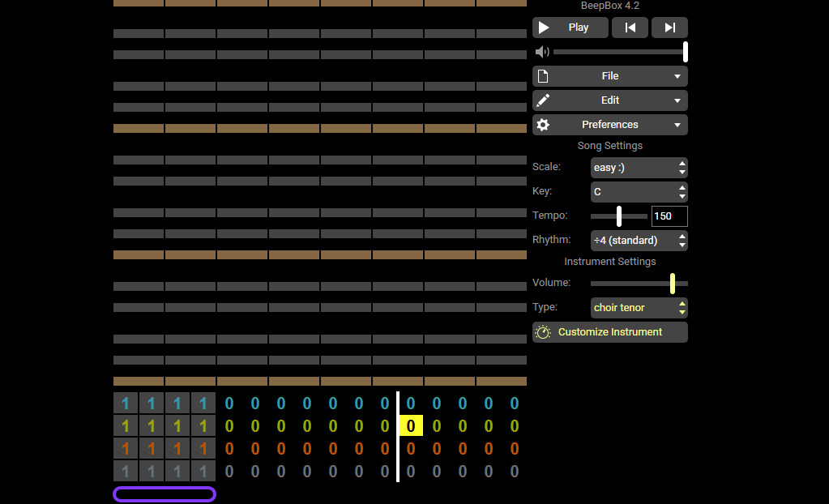The width and height of the screenshot is (829, 504).
Task: Click the speaker volume icon
Action: click(x=542, y=52)
